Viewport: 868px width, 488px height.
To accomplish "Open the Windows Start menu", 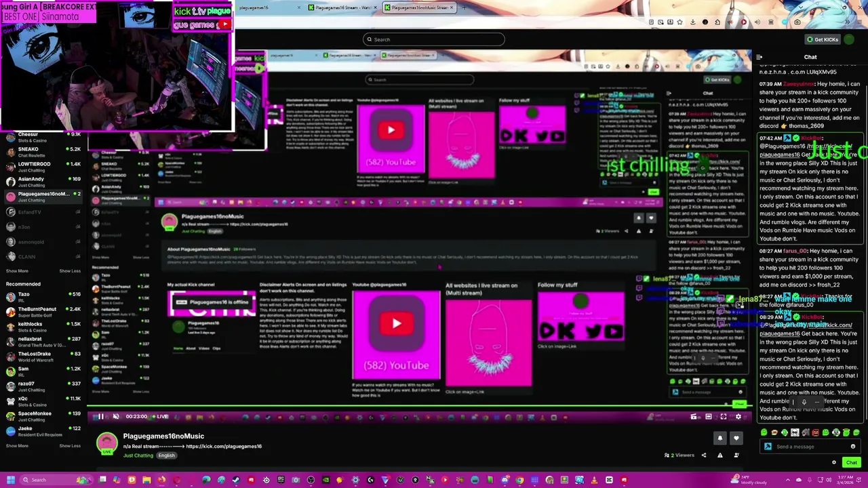I will coord(10,480).
